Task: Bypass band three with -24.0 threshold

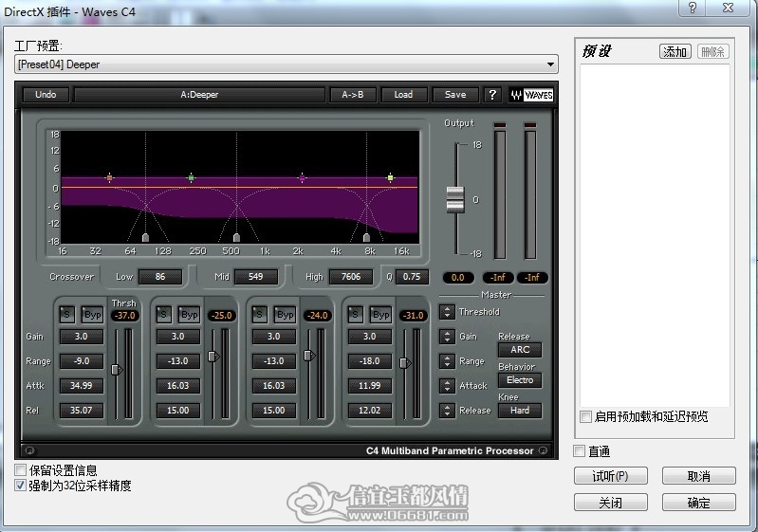Action: (x=285, y=315)
